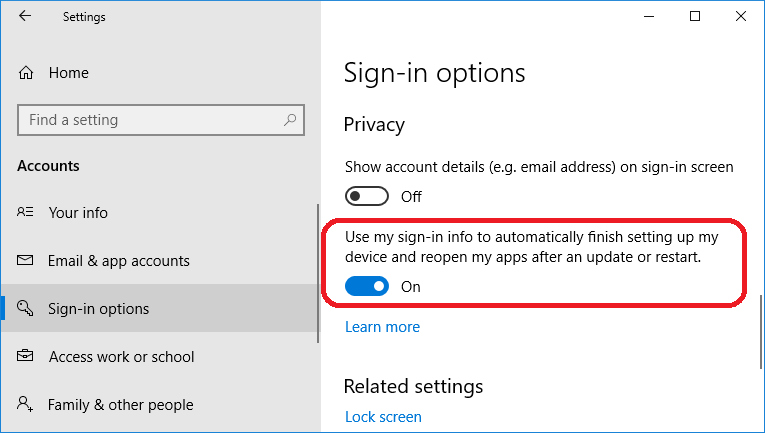Click the Access work briefcase icon
Viewport: 765px width, 433px height.
25,356
